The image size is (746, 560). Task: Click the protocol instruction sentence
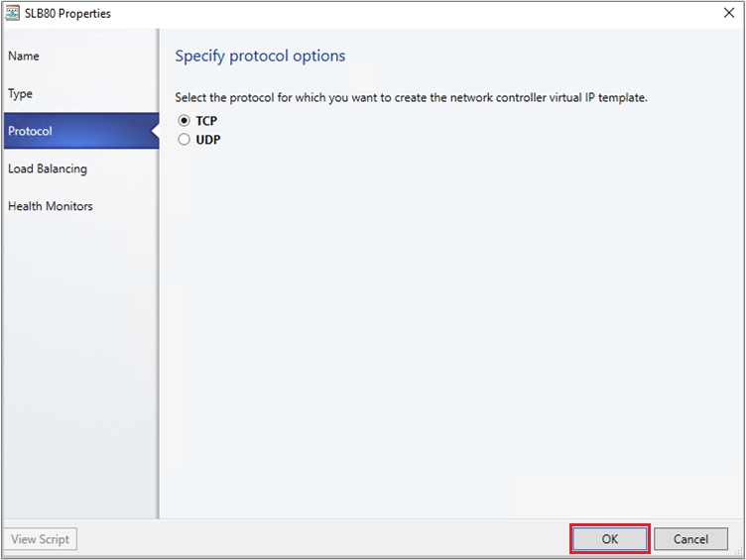411,98
